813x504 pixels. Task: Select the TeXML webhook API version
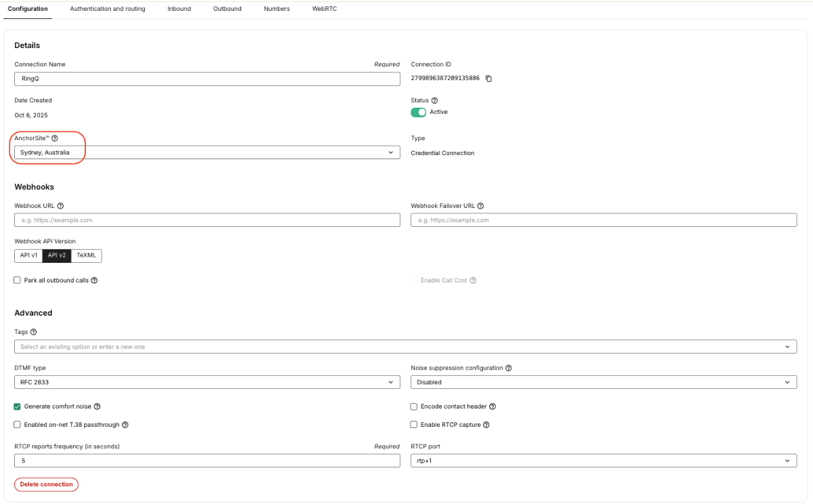pos(86,255)
